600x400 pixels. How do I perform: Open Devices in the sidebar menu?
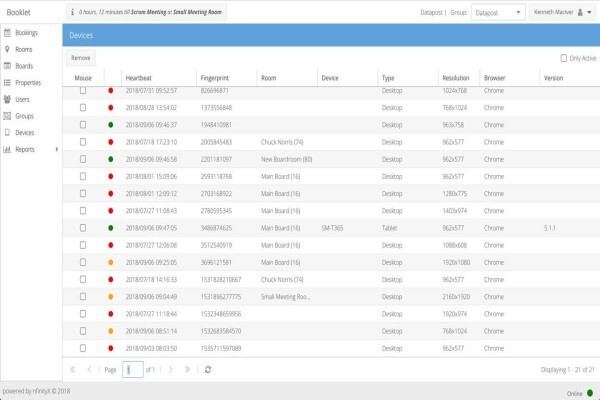click(x=24, y=133)
